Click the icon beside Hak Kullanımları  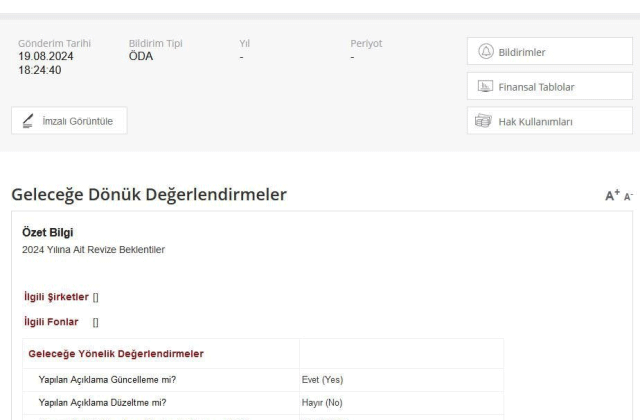(x=485, y=122)
